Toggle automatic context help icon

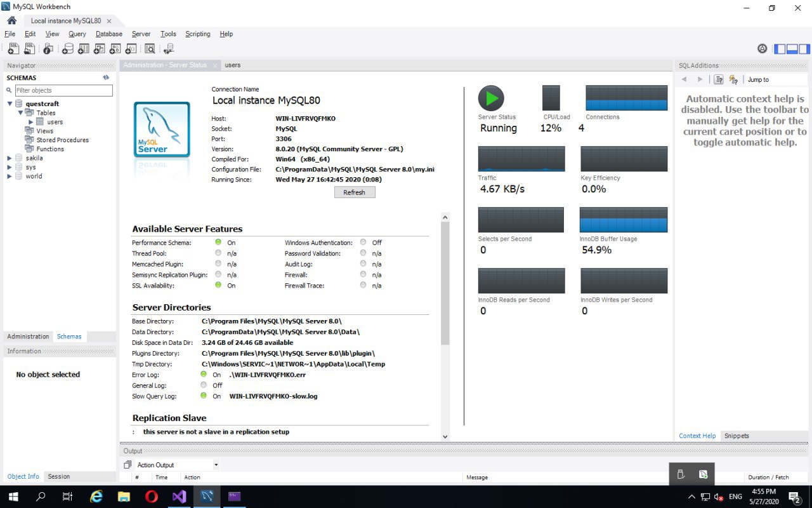tap(733, 79)
